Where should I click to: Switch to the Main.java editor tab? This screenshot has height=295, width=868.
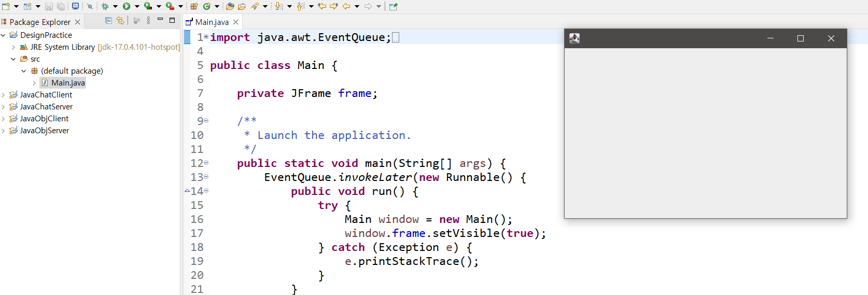pyautogui.click(x=212, y=22)
